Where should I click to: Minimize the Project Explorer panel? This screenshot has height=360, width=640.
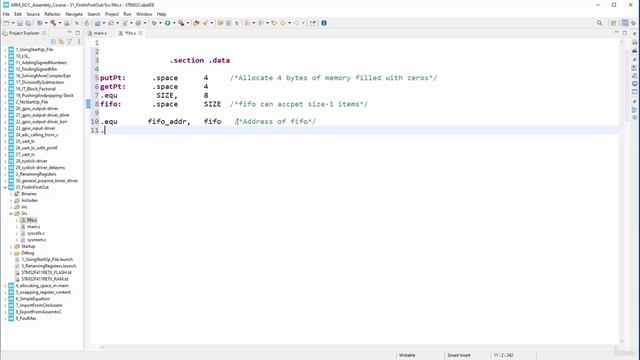[x=69, y=33]
